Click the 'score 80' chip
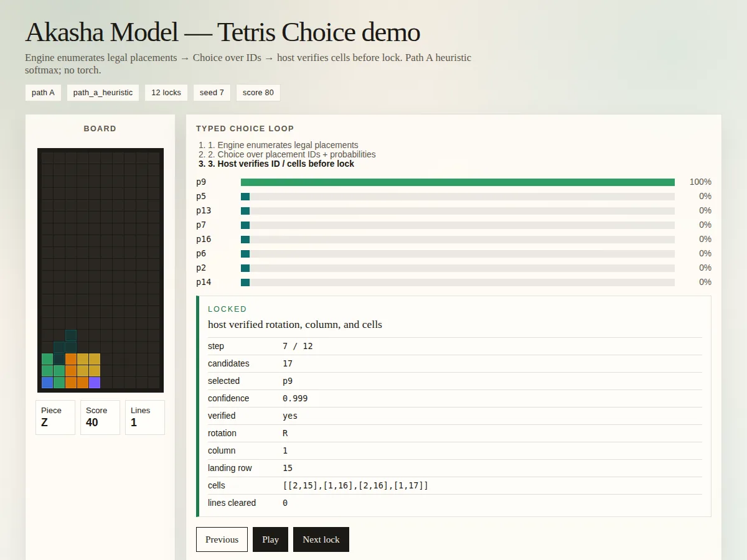The height and width of the screenshot is (560, 747). coord(258,93)
